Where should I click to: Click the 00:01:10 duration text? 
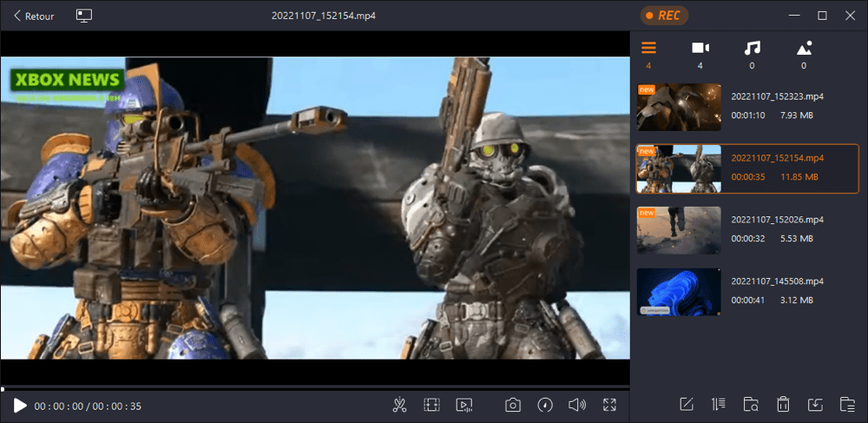click(x=748, y=116)
